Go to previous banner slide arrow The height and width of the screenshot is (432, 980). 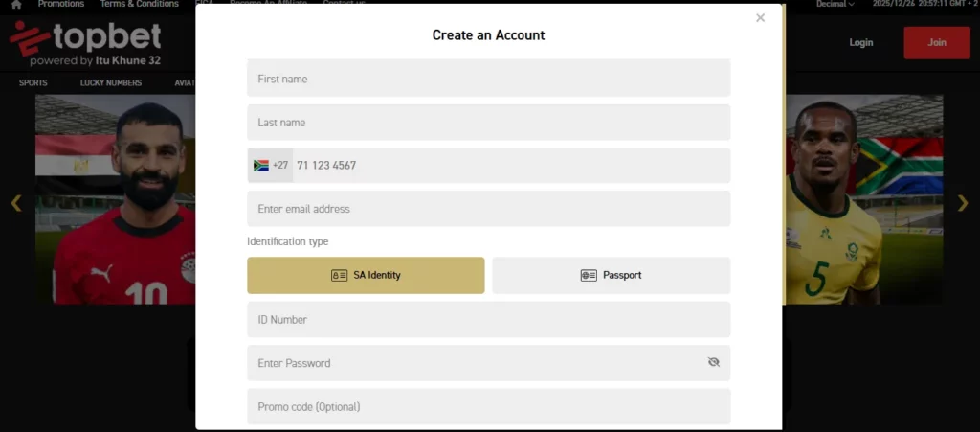(16, 202)
